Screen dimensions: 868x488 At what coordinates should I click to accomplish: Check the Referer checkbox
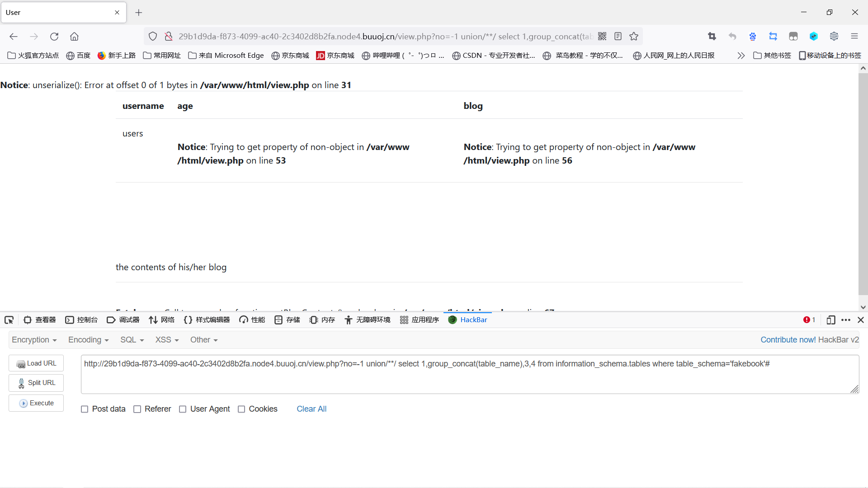point(137,409)
